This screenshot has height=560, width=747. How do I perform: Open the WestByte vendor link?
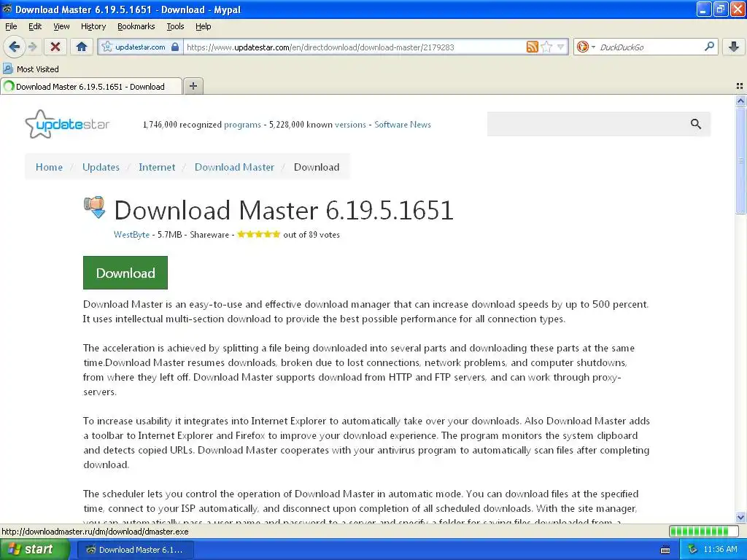point(131,235)
